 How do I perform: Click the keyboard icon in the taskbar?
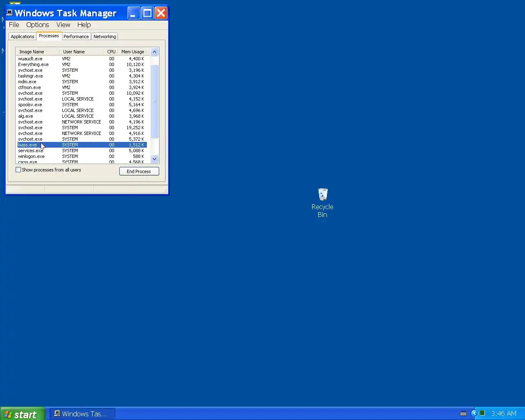coord(463,413)
